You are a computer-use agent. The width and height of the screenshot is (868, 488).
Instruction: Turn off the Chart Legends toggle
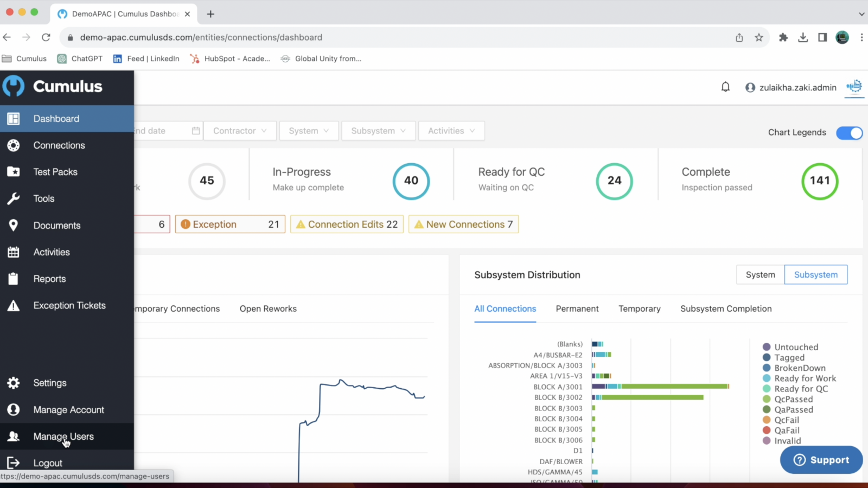pyautogui.click(x=849, y=133)
